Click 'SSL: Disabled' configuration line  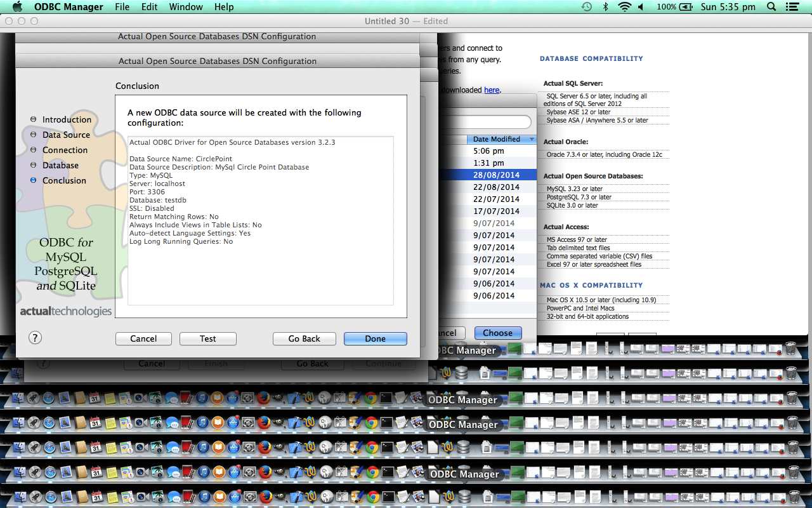tap(152, 208)
